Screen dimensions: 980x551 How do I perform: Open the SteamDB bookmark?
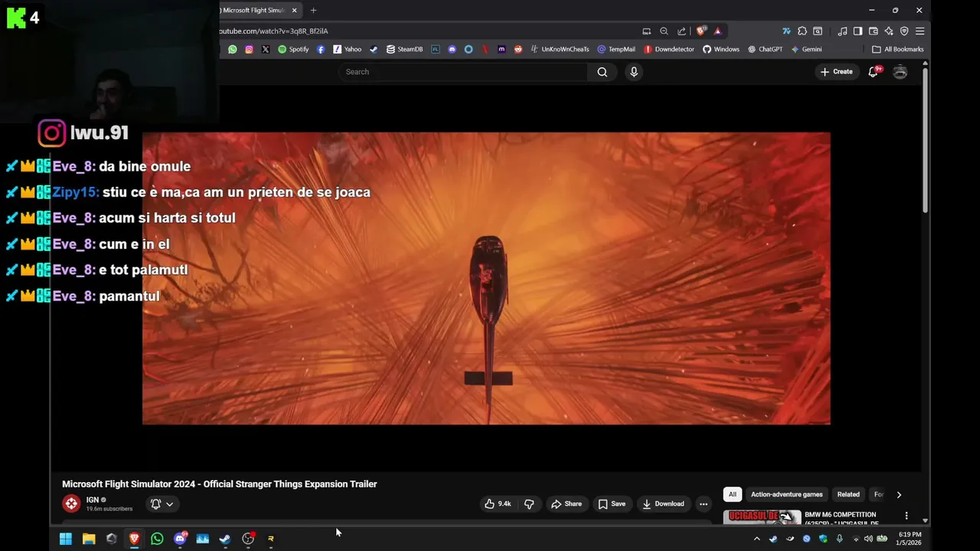(404, 49)
